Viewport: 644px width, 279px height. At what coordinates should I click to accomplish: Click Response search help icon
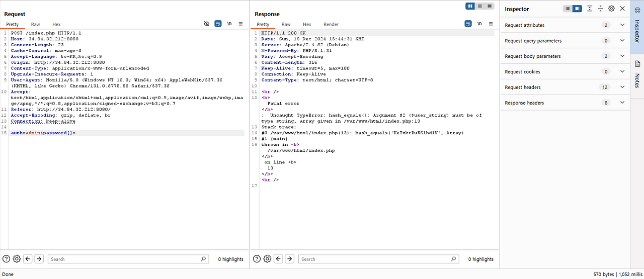click(x=257, y=259)
